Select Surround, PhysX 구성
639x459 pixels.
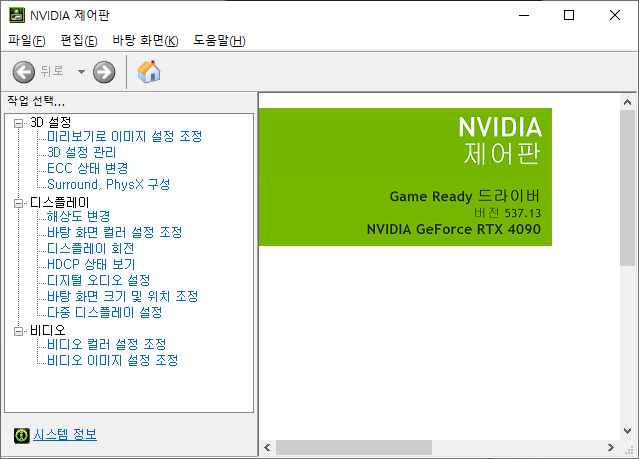(x=108, y=184)
